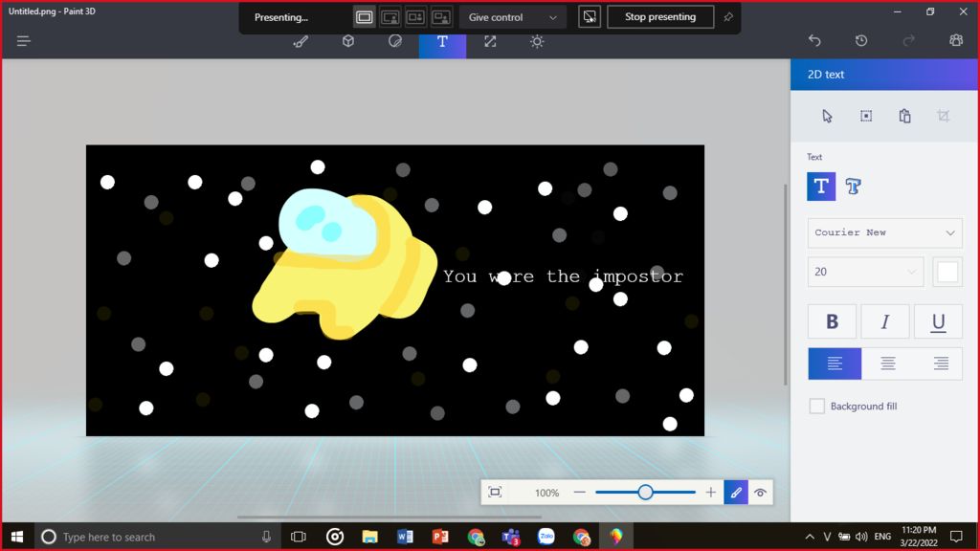Center-align the text
Image resolution: width=980 pixels, height=551 pixels.
pyautogui.click(x=888, y=364)
